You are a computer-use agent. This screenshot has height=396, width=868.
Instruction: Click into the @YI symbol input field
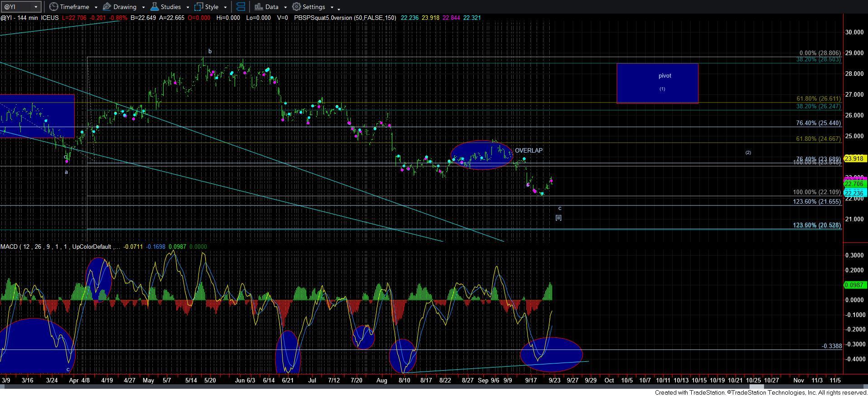coord(17,7)
